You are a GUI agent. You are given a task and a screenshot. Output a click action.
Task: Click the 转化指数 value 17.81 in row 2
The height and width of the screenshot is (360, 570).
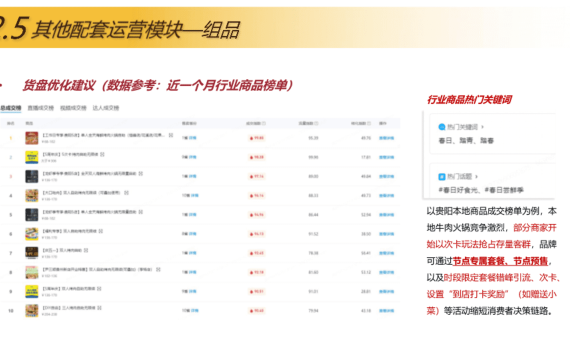tap(366, 157)
